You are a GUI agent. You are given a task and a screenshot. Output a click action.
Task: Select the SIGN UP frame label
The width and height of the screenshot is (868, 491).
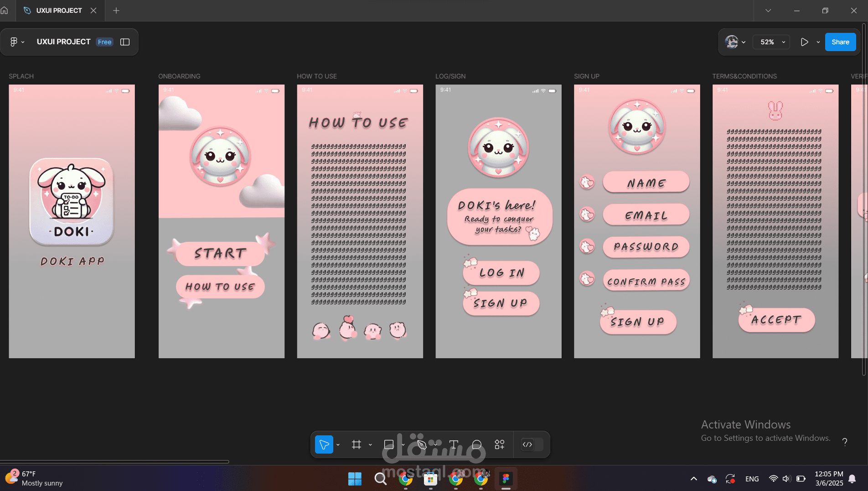click(587, 76)
